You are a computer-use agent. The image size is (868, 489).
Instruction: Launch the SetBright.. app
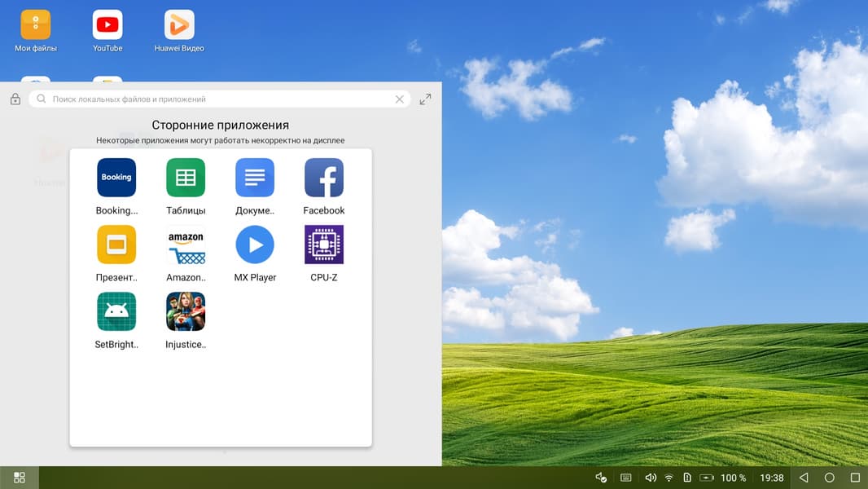[x=116, y=311]
